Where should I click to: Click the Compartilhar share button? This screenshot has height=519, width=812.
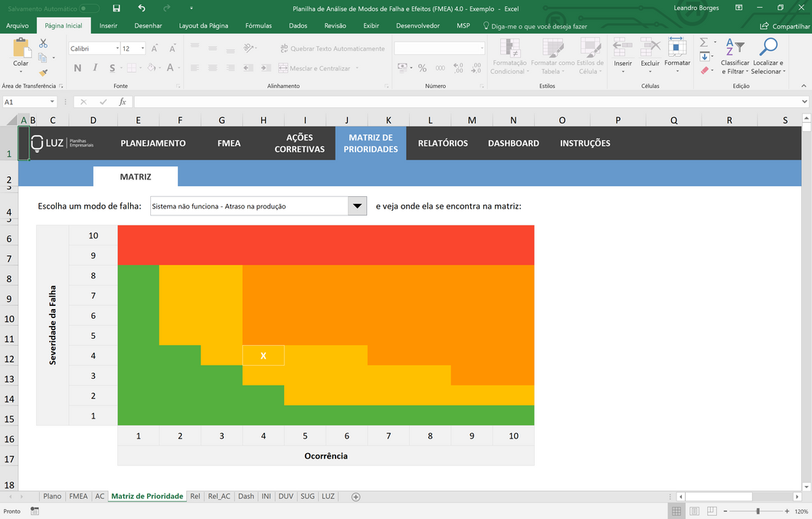coord(785,25)
